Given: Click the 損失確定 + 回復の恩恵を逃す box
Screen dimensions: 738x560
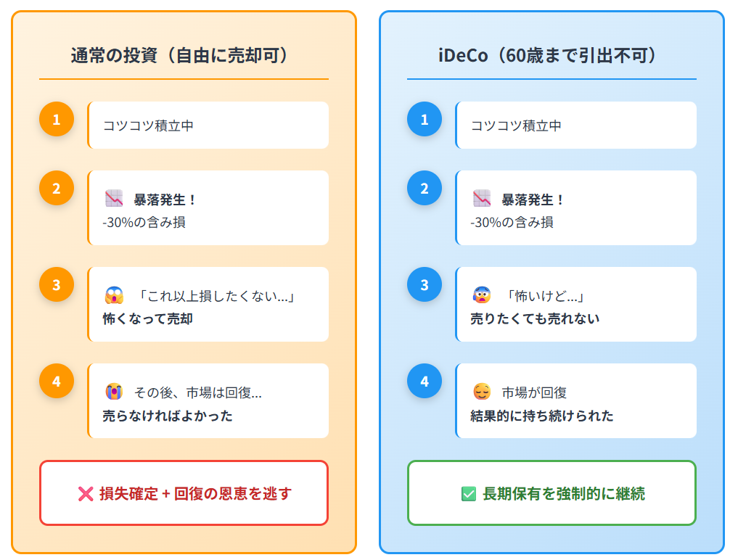Looking at the screenshot, I should click(184, 493).
